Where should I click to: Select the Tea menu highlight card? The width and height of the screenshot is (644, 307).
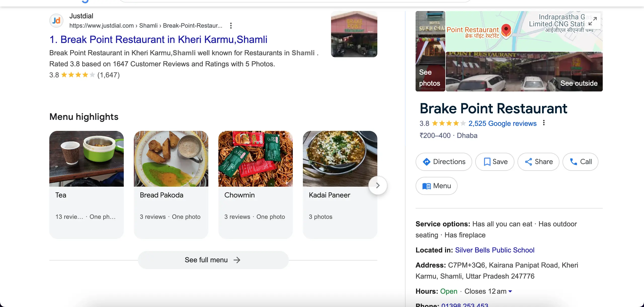(87, 185)
